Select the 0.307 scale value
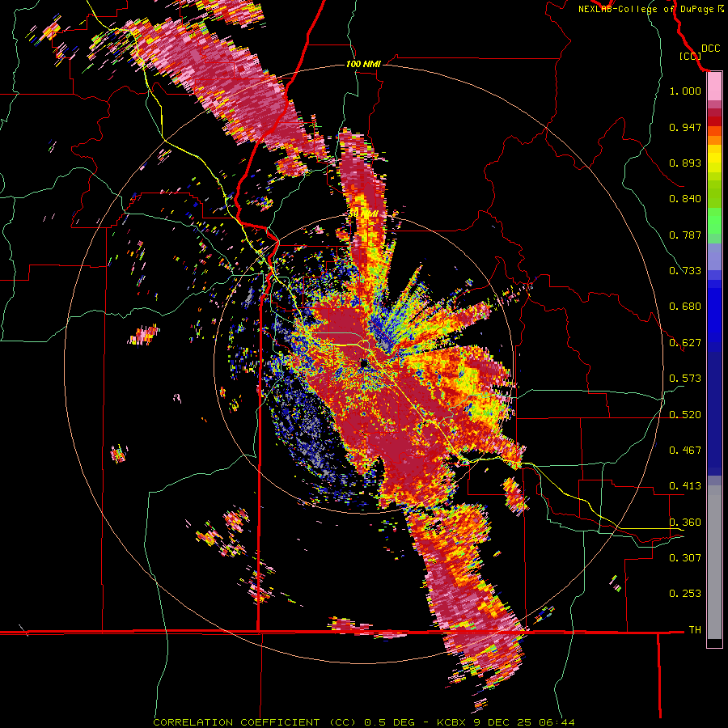 click(x=685, y=558)
